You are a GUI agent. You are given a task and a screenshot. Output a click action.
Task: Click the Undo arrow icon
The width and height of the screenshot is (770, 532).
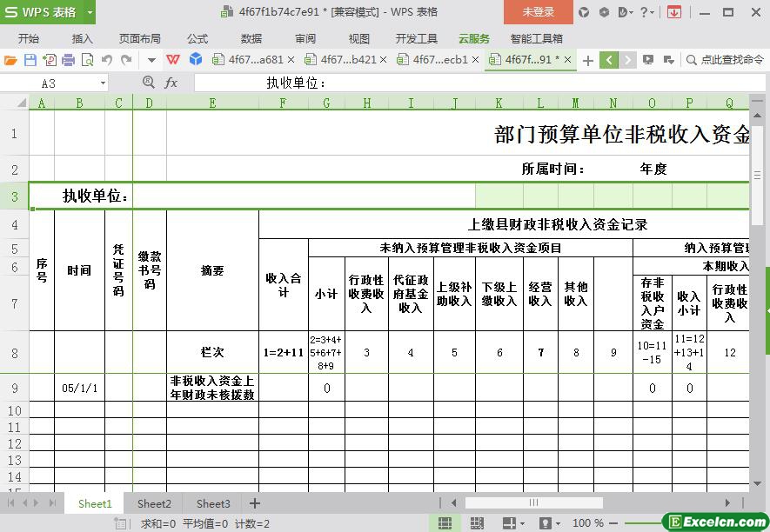pyautogui.click(x=107, y=60)
